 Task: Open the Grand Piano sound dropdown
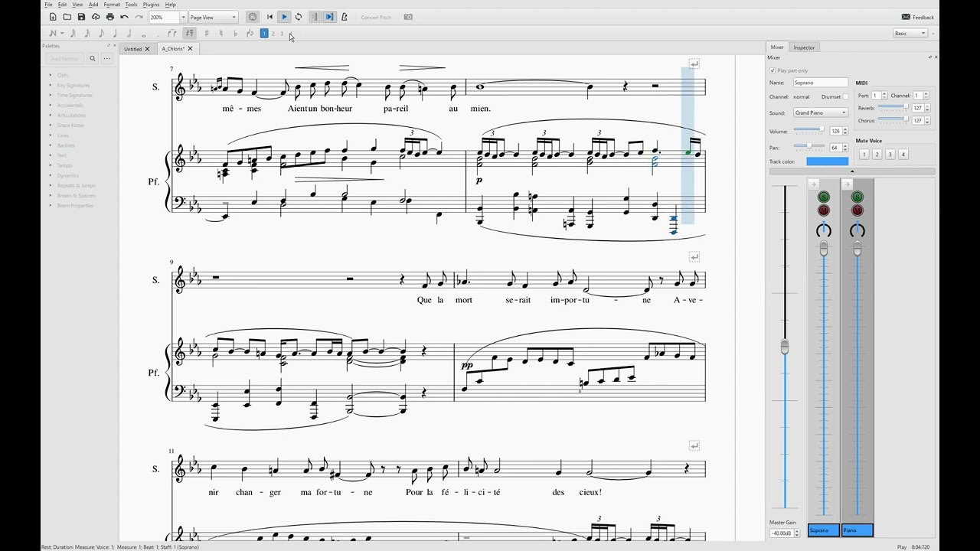coord(821,112)
